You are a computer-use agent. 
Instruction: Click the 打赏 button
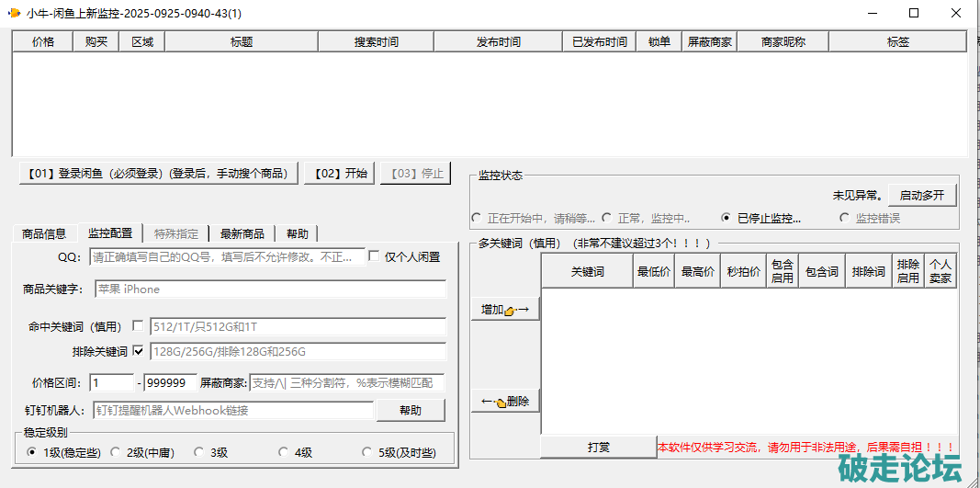click(x=598, y=447)
